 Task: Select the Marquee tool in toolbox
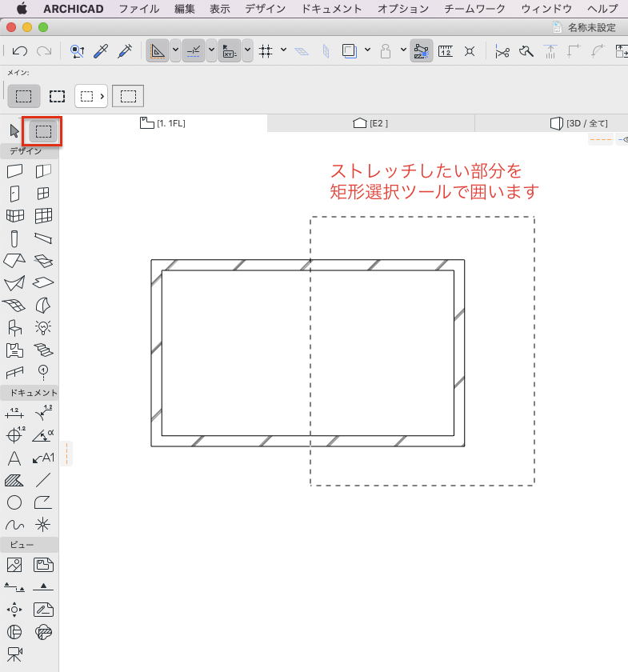tap(43, 131)
